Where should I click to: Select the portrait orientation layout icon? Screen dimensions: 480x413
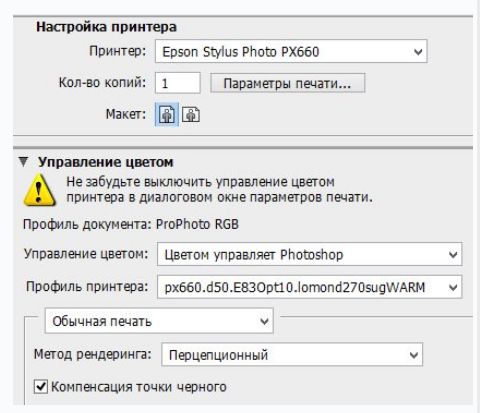click(x=167, y=114)
